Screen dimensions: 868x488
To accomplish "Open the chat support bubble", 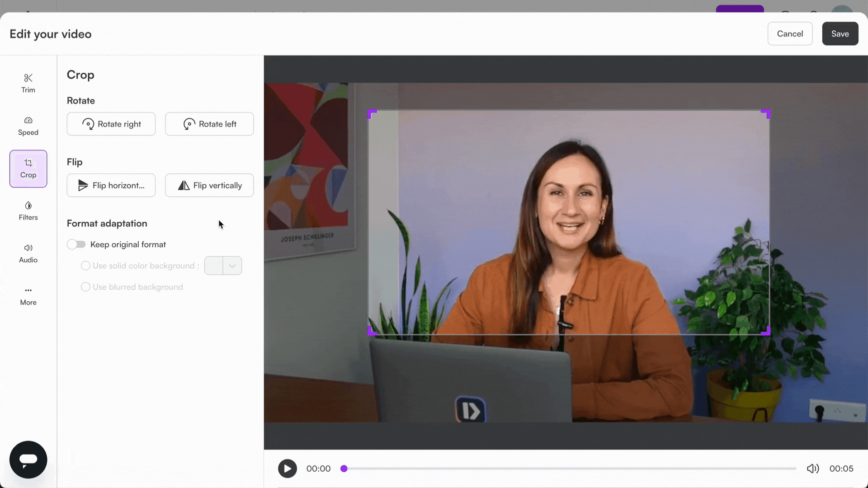I will 28,459.
